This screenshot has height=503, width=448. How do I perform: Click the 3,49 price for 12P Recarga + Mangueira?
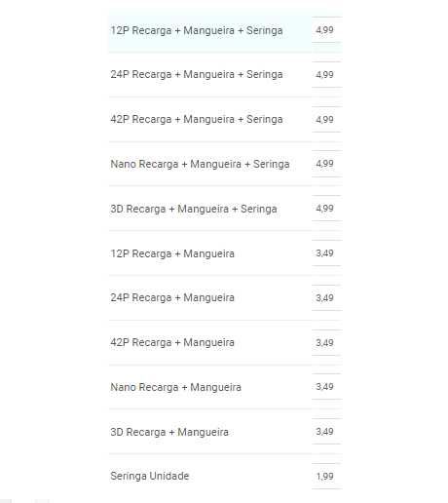click(x=326, y=253)
